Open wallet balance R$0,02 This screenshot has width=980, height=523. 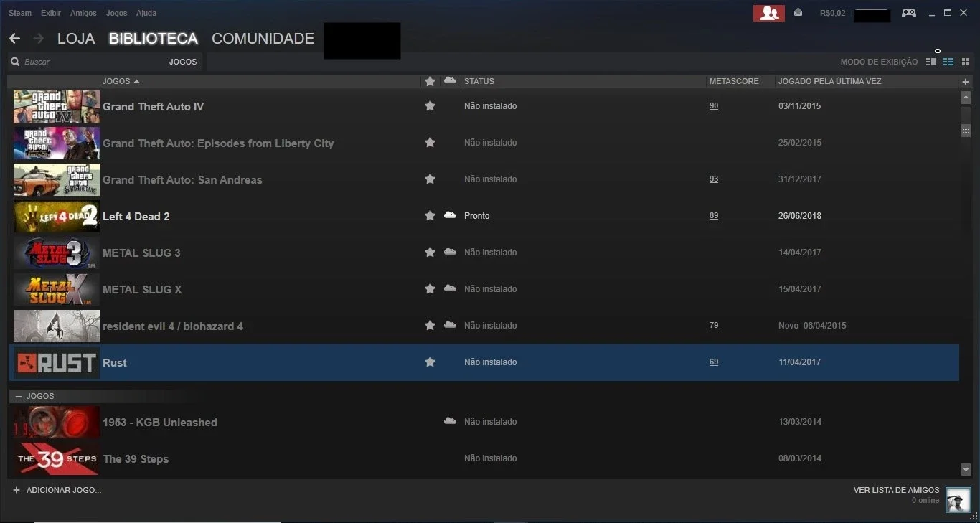click(832, 13)
